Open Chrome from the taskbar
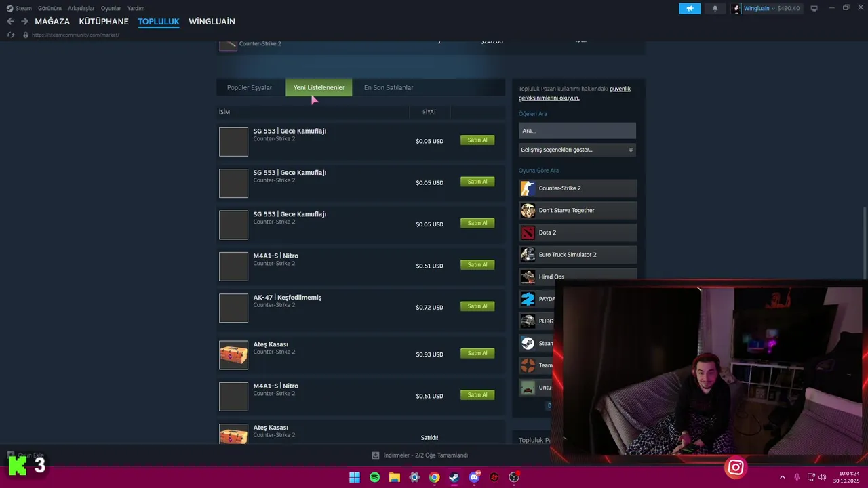 point(435,477)
